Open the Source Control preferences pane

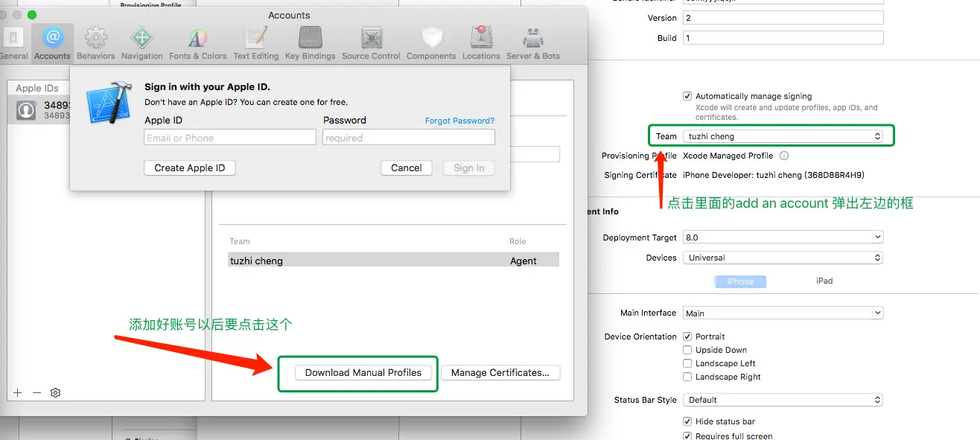click(371, 42)
